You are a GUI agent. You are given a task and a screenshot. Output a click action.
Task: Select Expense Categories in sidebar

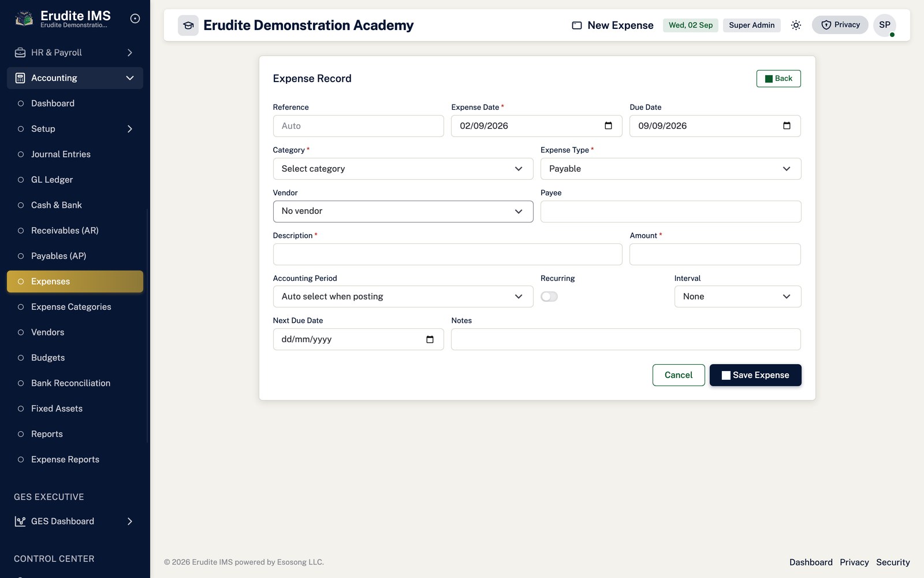click(75, 307)
